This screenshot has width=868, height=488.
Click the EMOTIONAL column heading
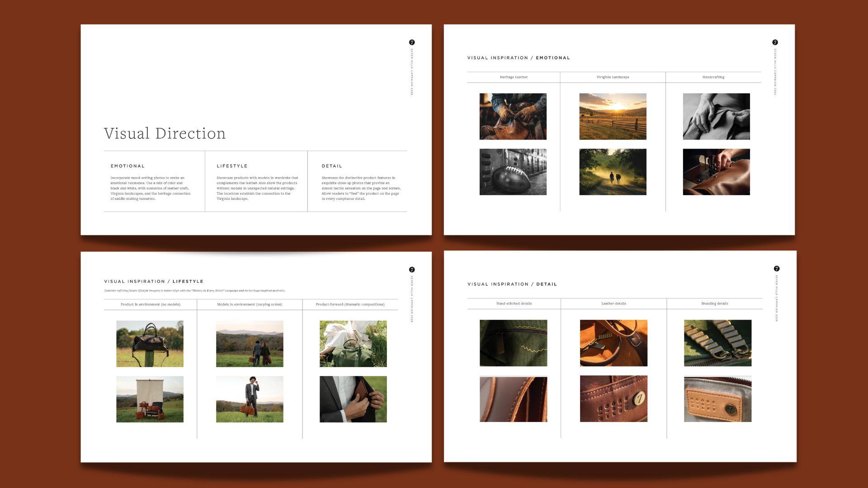(127, 166)
